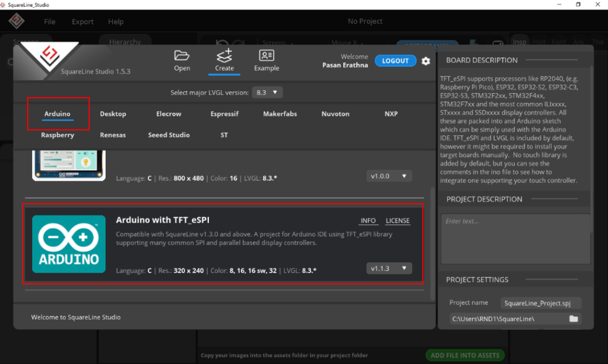The height and width of the screenshot is (364, 608).
Task: Click the Open folder icon
Action: [182, 56]
